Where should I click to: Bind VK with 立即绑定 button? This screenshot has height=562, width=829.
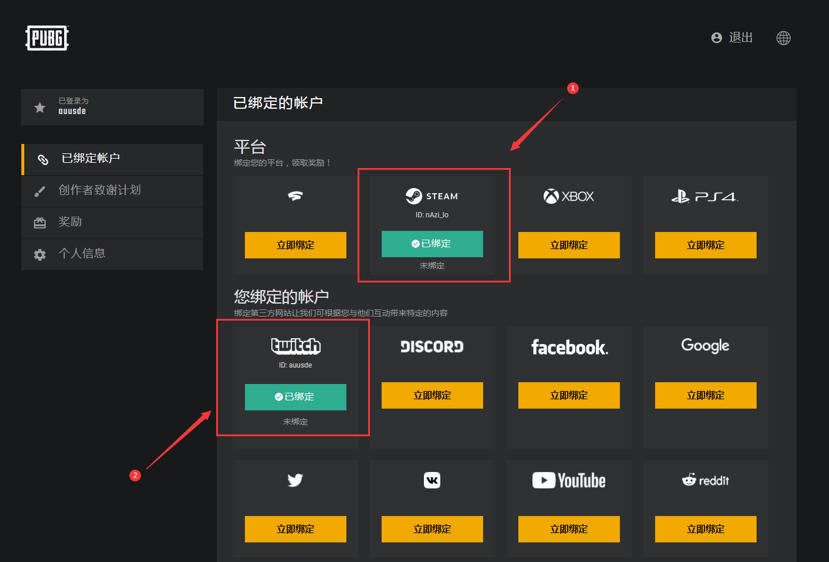[432, 529]
